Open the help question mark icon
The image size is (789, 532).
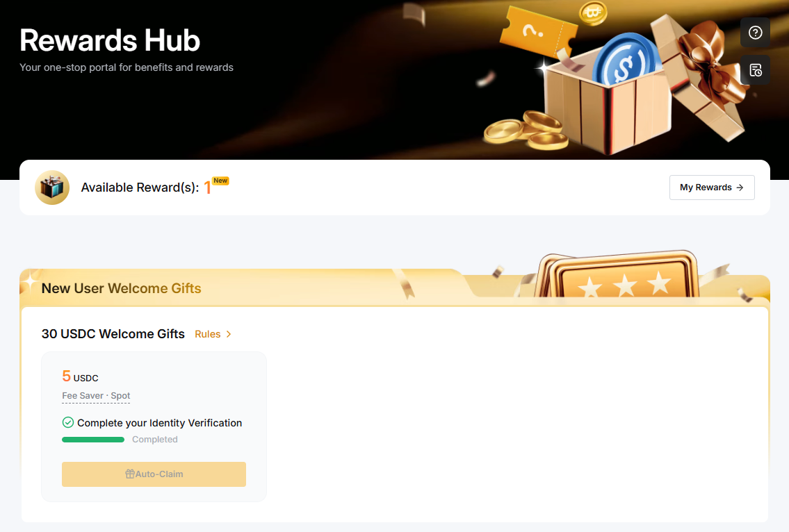pyautogui.click(x=755, y=33)
